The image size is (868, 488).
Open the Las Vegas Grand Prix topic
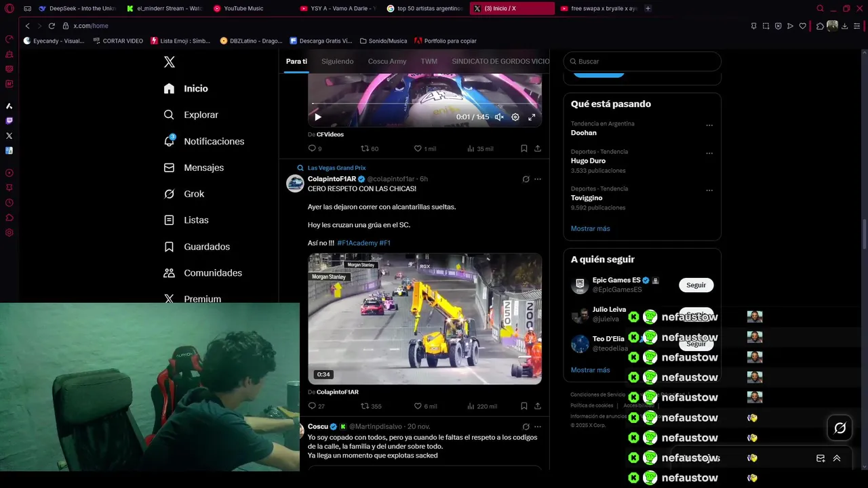pos(336,167)
